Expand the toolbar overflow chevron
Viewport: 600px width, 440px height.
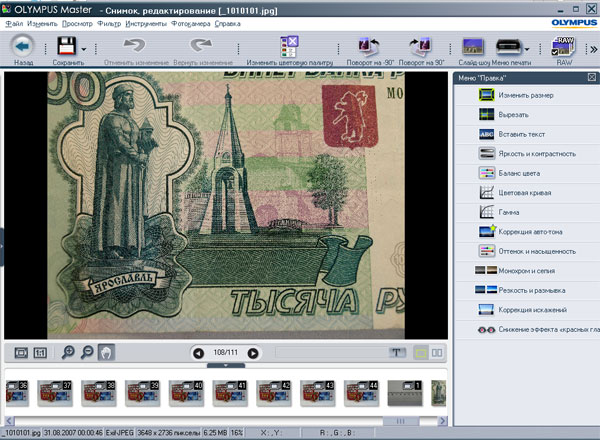593,49
